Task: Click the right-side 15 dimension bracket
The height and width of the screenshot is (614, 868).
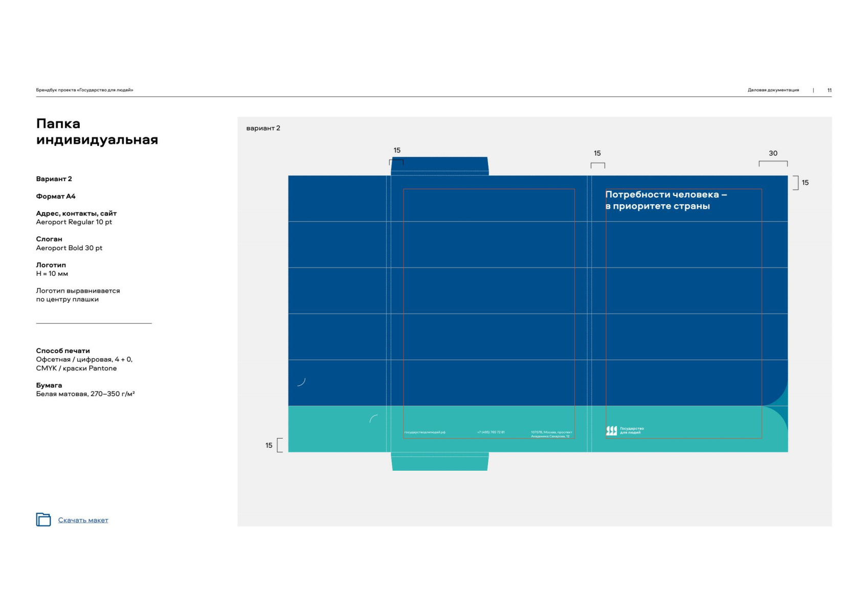Action: [796, 183]
